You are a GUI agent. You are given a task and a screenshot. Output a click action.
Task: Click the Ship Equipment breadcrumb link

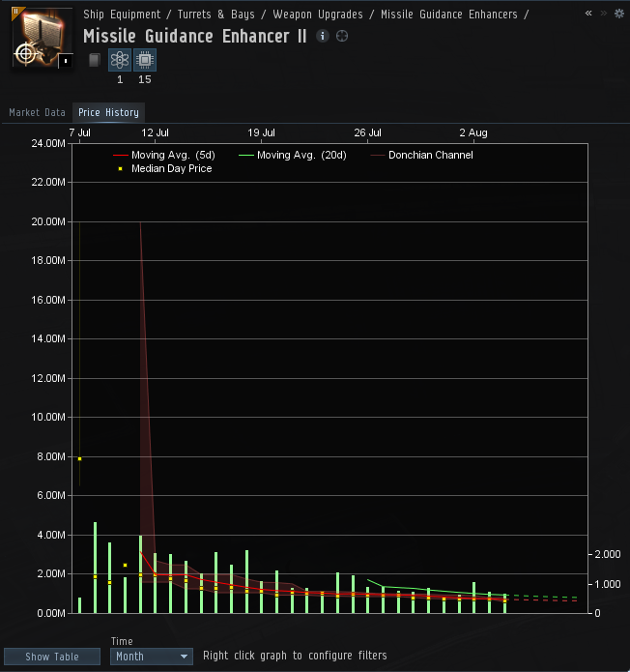point(122,15)
